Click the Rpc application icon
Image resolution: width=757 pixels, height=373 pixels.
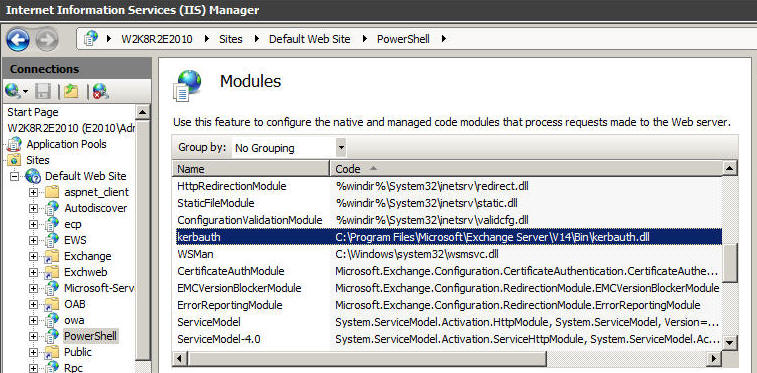pyautogui.click(x=52, y=367)
